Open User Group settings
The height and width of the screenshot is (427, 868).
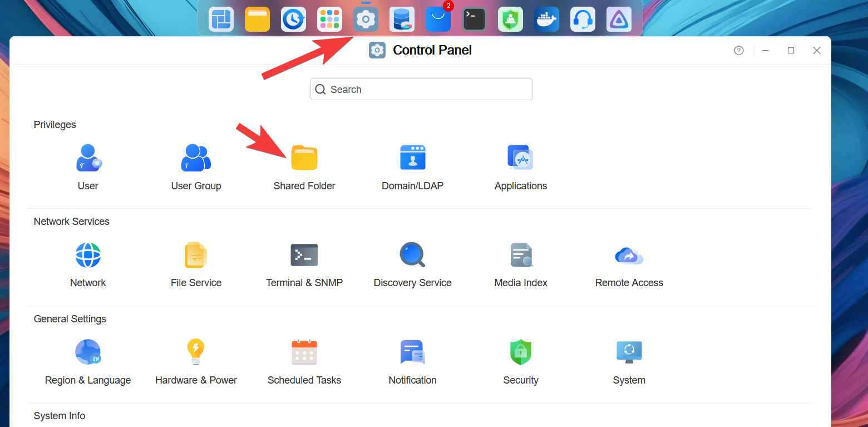coord(196,158)
